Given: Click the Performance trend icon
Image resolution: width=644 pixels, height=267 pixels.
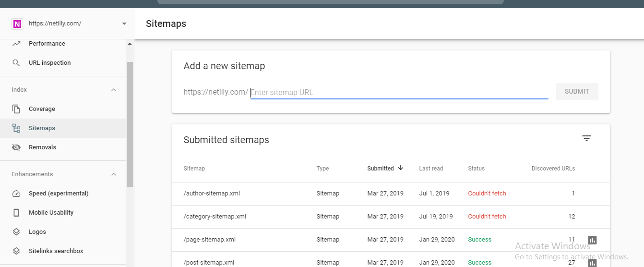Looking at the screenshot, I should click(16, 44).
